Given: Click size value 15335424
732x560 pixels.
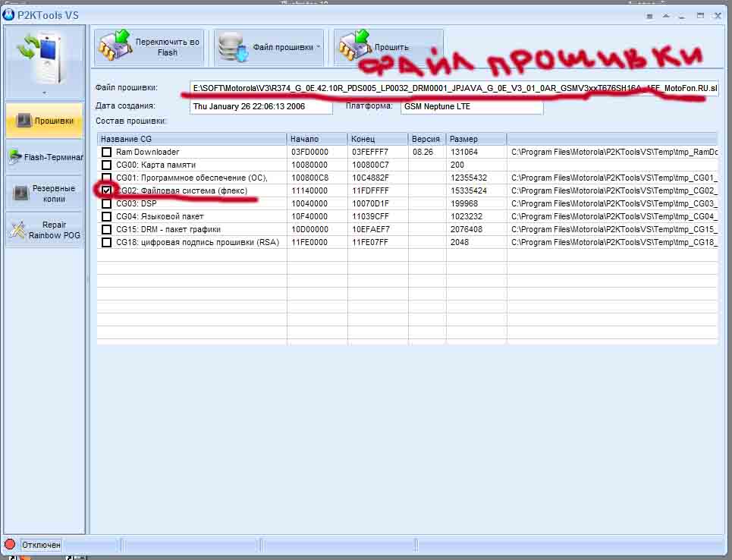Looking at the screenshot, I should point(469,190).
